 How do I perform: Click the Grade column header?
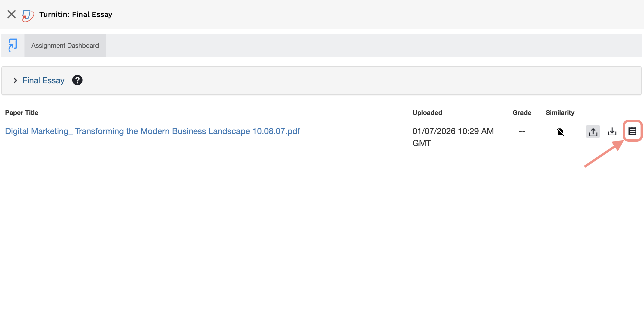point(522,113)
